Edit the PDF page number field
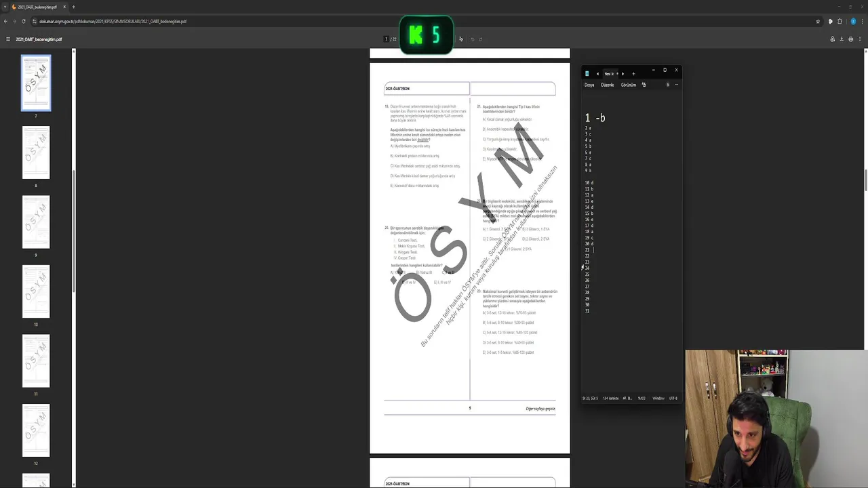 (387, 39)
